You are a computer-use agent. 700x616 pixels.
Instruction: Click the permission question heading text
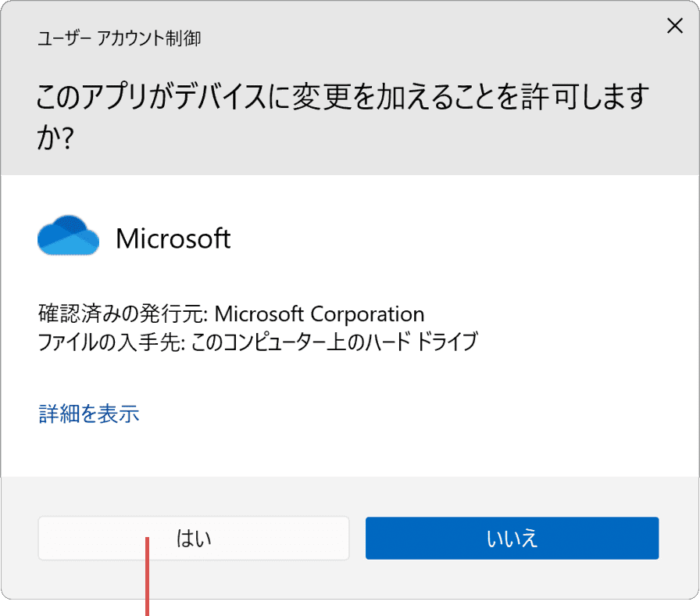[342, 116]
